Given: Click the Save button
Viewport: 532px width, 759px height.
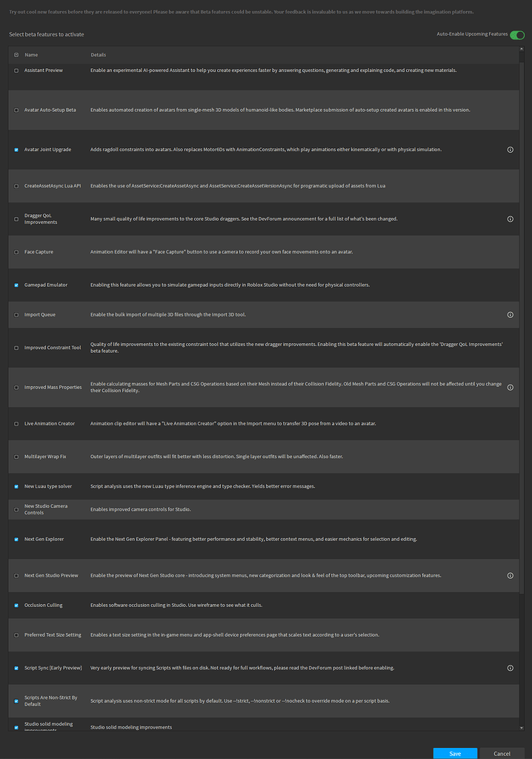Looking at the screenshot, I should pos(454,753).
